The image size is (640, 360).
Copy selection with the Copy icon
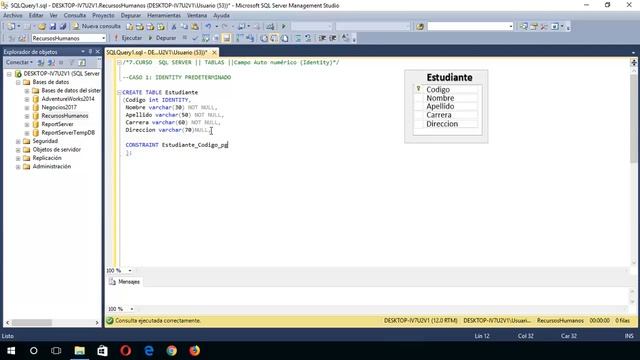184,27
